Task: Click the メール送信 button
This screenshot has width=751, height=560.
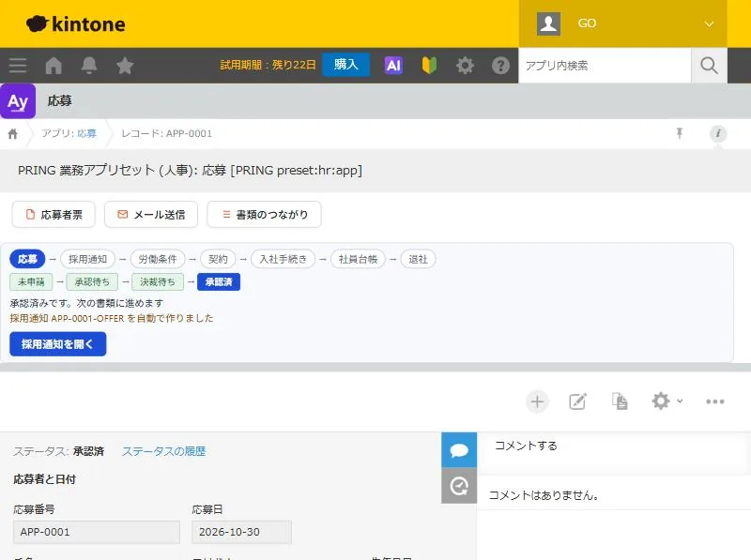Action: coord(151,215)
